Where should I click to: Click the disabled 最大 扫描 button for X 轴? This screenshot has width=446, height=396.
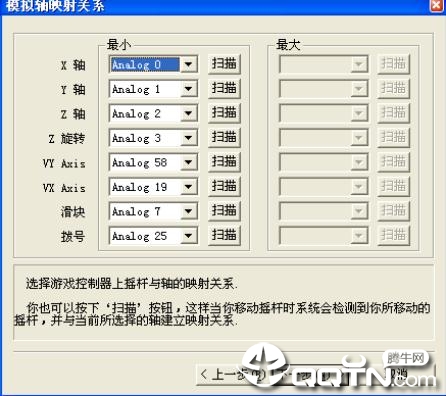coord(393,64)
